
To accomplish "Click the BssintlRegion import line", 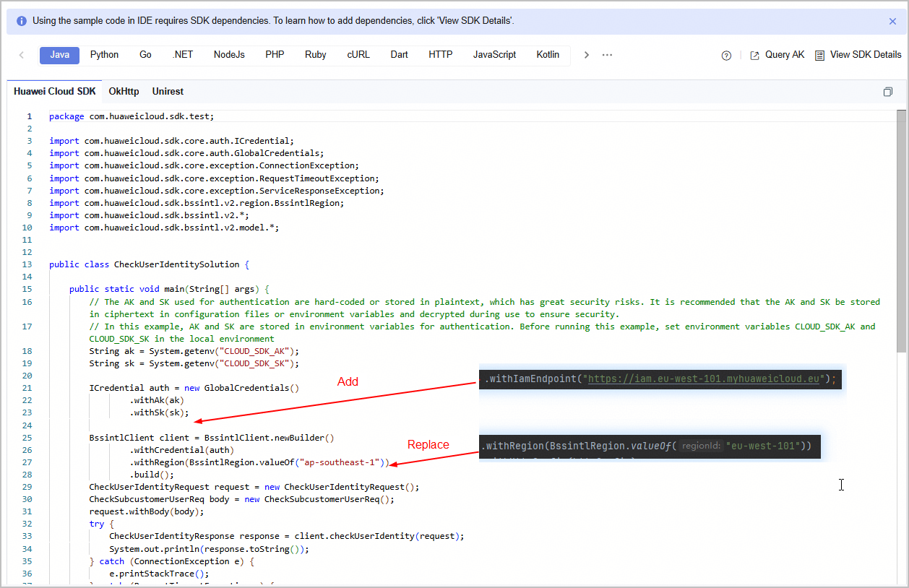I will click(197, 203).
